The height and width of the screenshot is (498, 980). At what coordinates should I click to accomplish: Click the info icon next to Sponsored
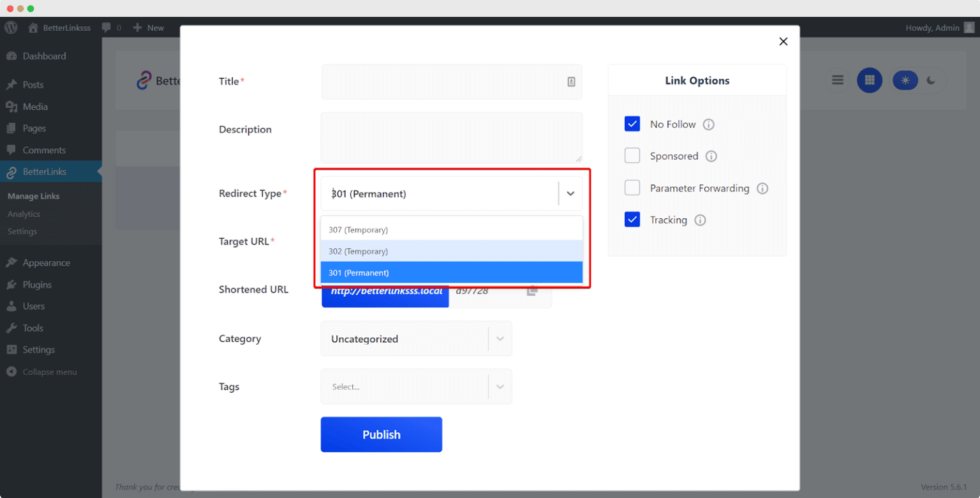711,156
